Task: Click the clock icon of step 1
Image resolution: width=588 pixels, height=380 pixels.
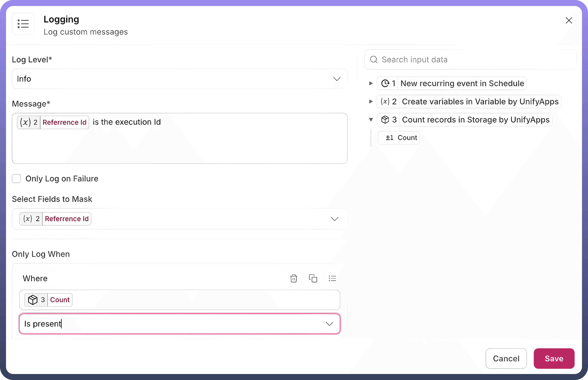Action: click(x=385, y=83)
